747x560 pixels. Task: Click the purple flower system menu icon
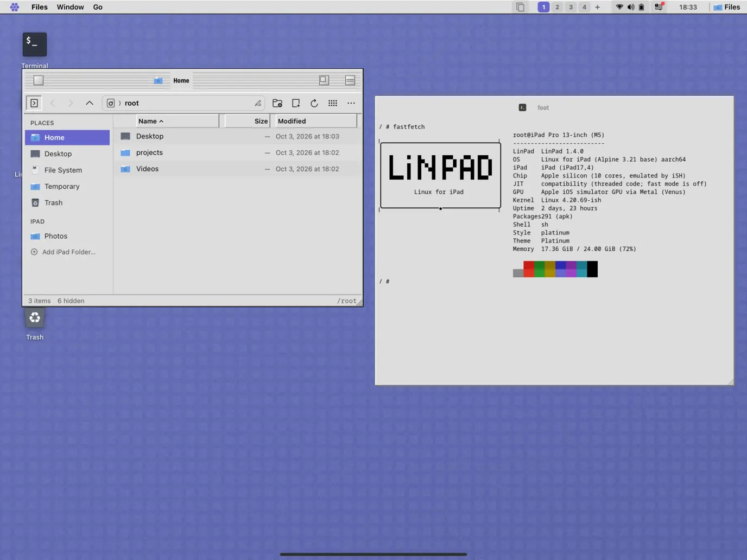pyautogui.click(x=15, y=7)
